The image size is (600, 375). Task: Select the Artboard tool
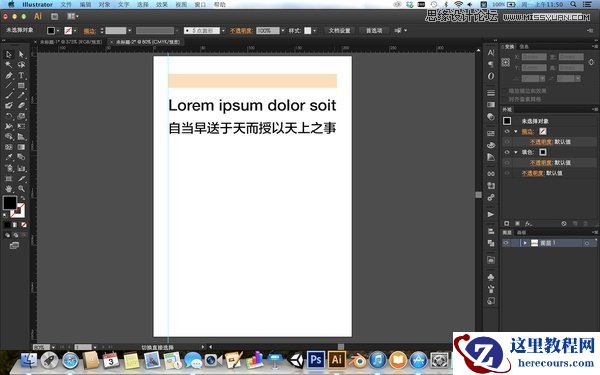click(x=8, y=178)
